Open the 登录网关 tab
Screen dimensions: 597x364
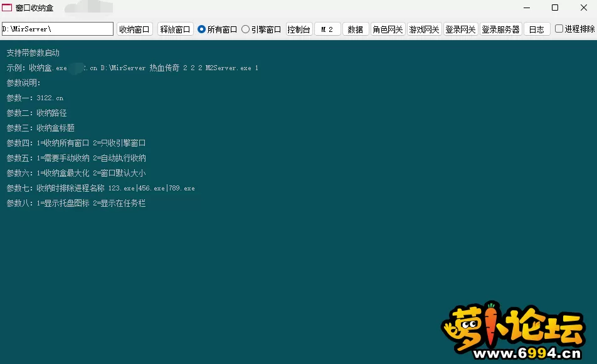[x=461, y=29]
